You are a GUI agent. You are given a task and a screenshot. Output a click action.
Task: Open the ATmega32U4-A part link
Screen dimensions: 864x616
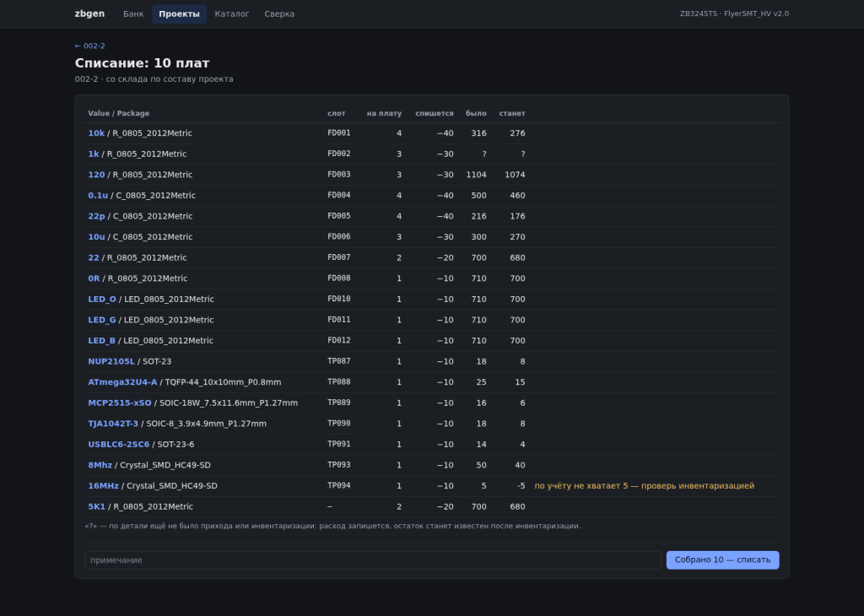coord(123,382)
